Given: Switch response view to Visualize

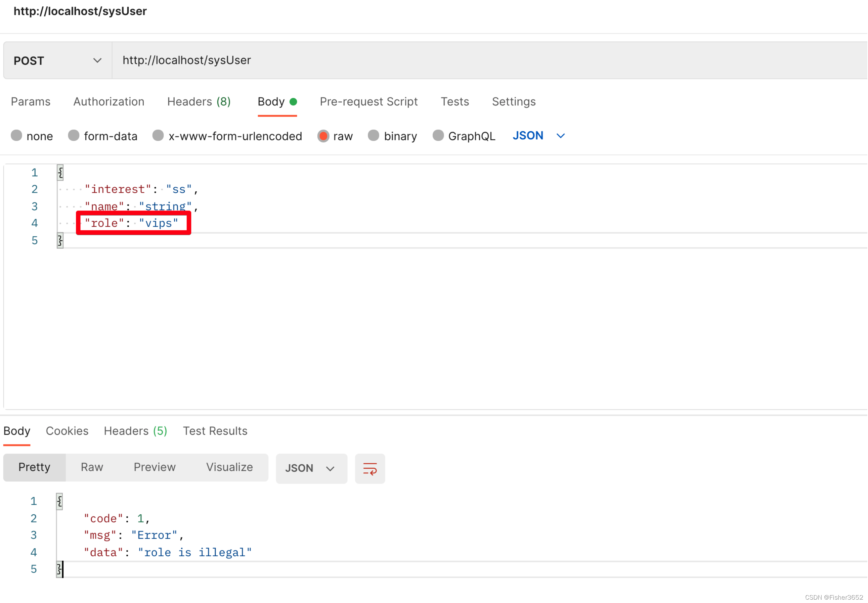Looking at the screenshot, I should 229,467.
